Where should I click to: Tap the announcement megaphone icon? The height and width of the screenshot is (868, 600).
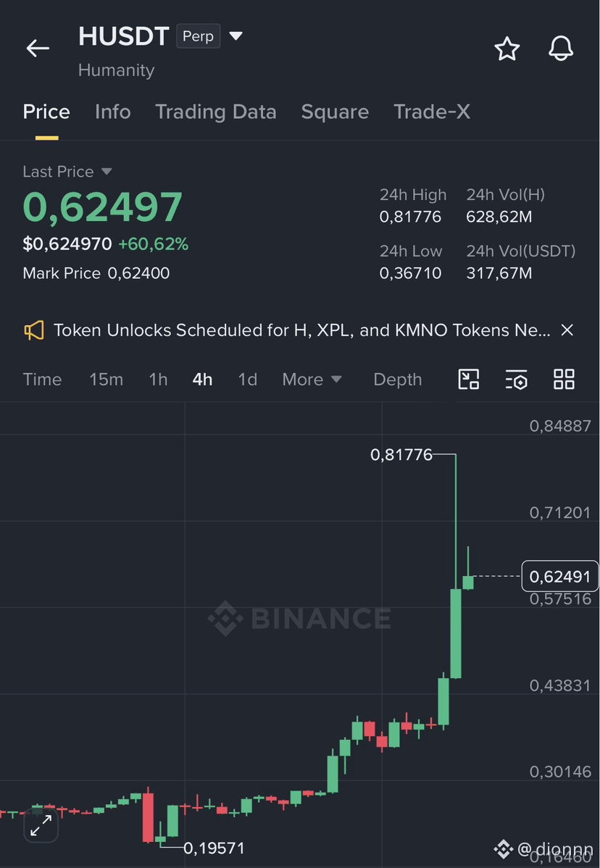pyautogui.click(x=34, y=331)
